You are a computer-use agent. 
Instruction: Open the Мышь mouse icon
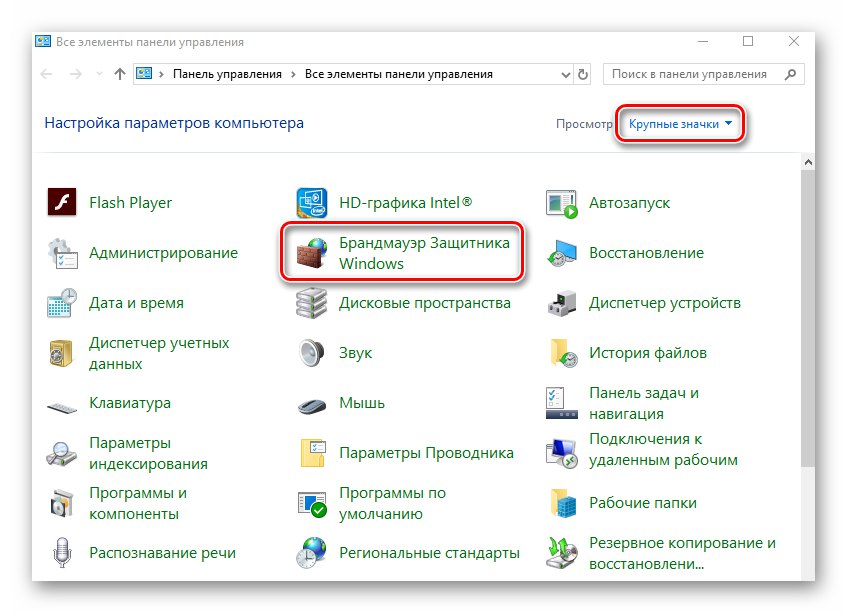(312, 406)
